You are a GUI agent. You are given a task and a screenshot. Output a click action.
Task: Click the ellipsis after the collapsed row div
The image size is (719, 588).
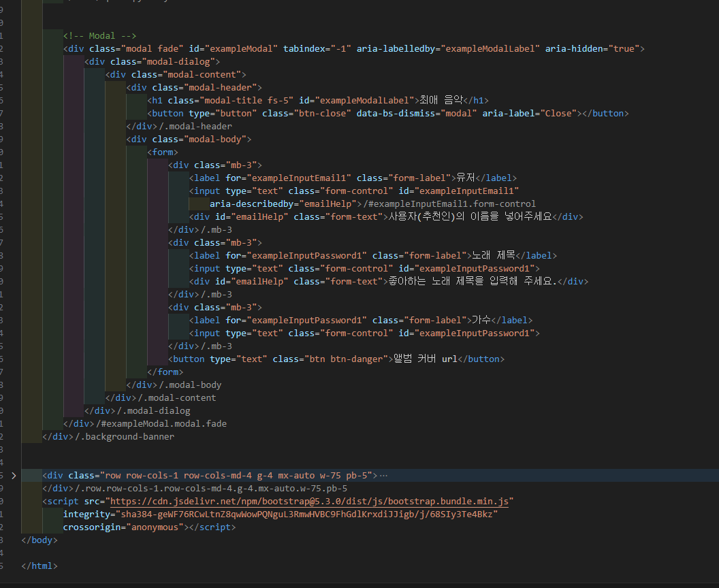384,476
